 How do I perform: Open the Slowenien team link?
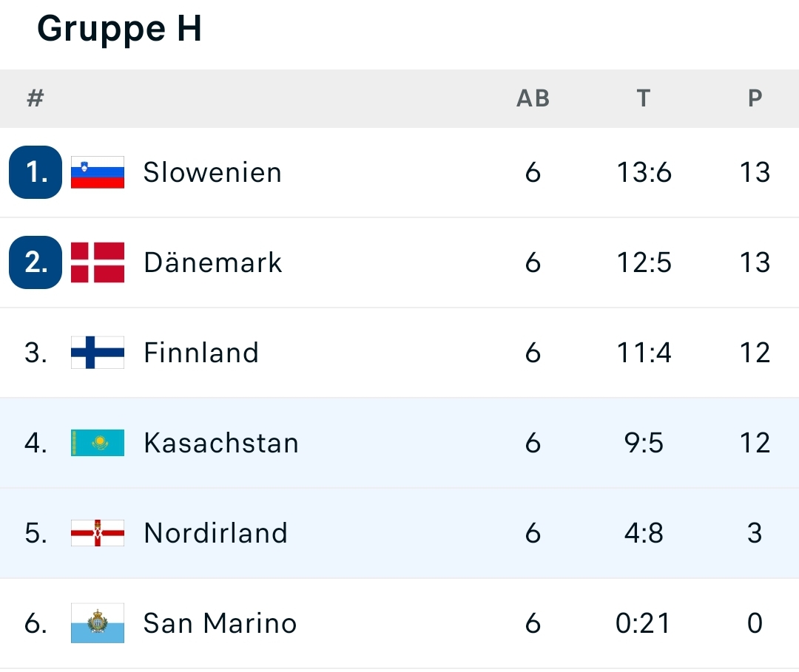click(x=212, y=172)
